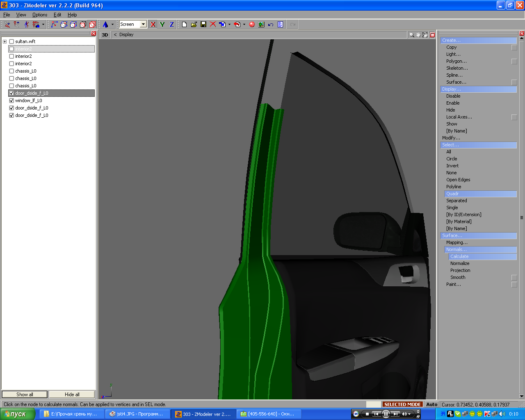
Task: Open the View menu
Action: 21,15
